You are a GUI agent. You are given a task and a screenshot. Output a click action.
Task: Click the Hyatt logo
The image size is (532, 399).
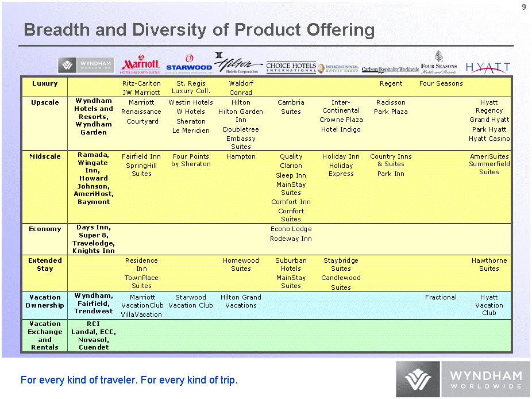tap(487, 68)
